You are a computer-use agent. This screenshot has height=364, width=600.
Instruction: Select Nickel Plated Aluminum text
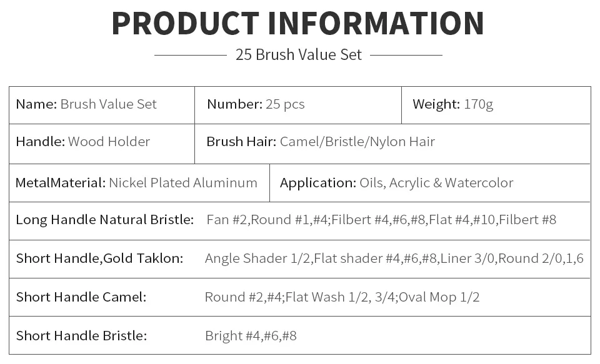[x=183, y=183]
